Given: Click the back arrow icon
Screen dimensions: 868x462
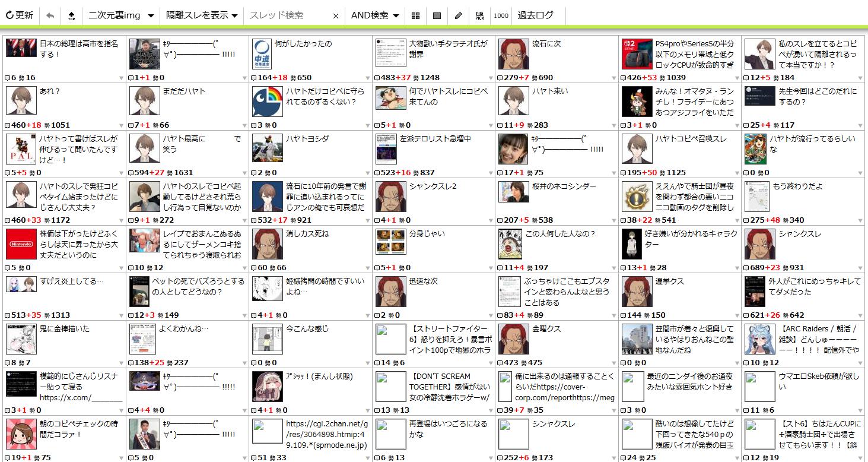Looking at the screenshot, I should [x=50, y=15].
